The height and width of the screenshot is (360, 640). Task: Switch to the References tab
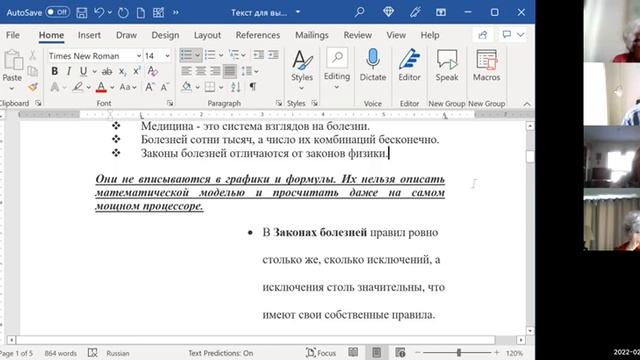[258, 35]
